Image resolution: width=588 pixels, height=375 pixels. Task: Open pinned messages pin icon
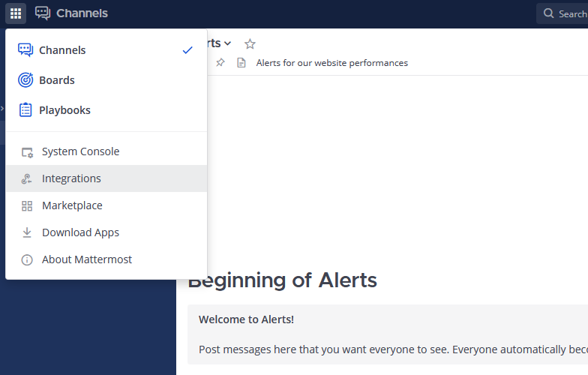tap(220, 63)
